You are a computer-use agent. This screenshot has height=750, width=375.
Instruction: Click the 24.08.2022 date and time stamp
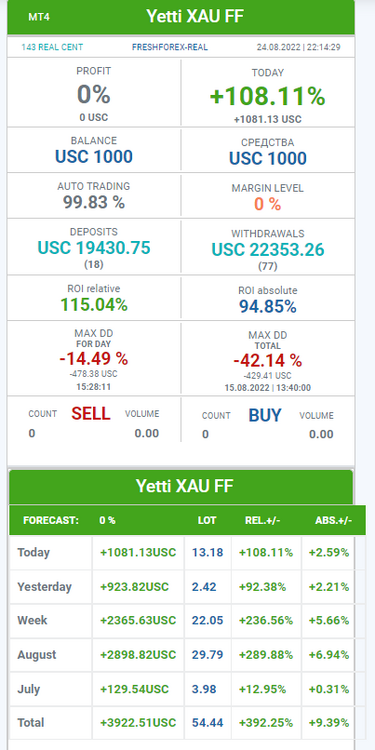coord(298,47)
